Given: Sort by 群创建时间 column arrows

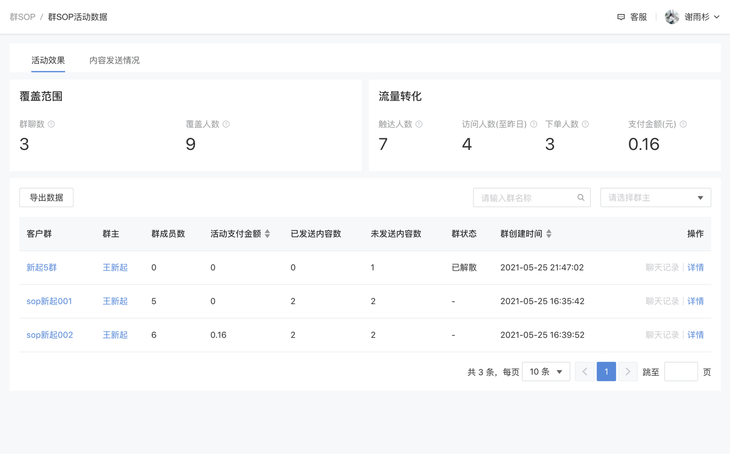Looking at the screenshot, I should (x=549, y=234).
